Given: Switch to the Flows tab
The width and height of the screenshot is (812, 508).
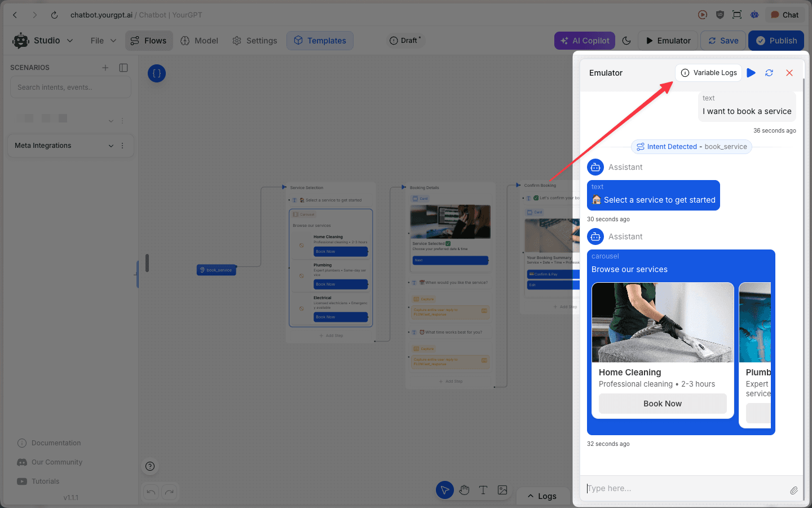Looking at the screenshot, I should click(149, 41).
